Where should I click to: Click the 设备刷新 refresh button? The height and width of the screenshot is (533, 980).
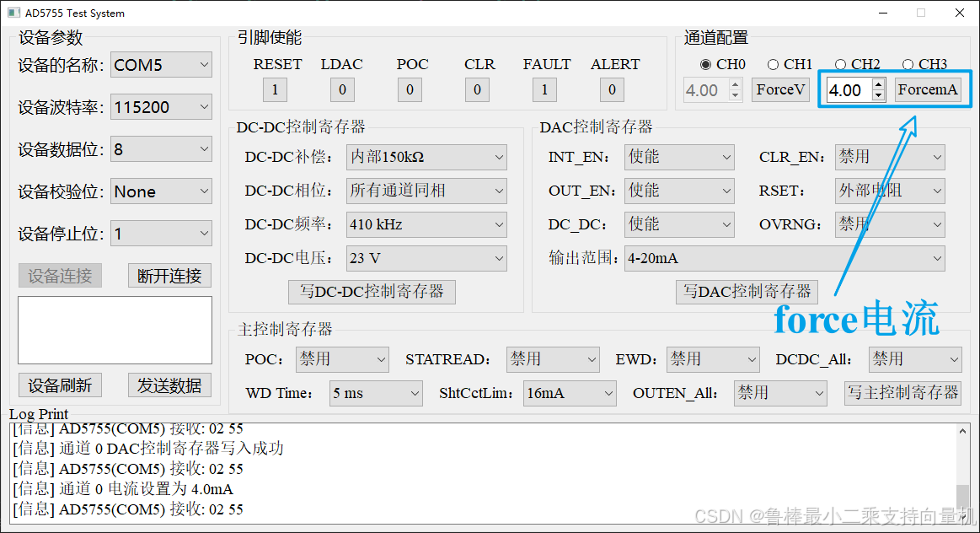pos(60,385)
